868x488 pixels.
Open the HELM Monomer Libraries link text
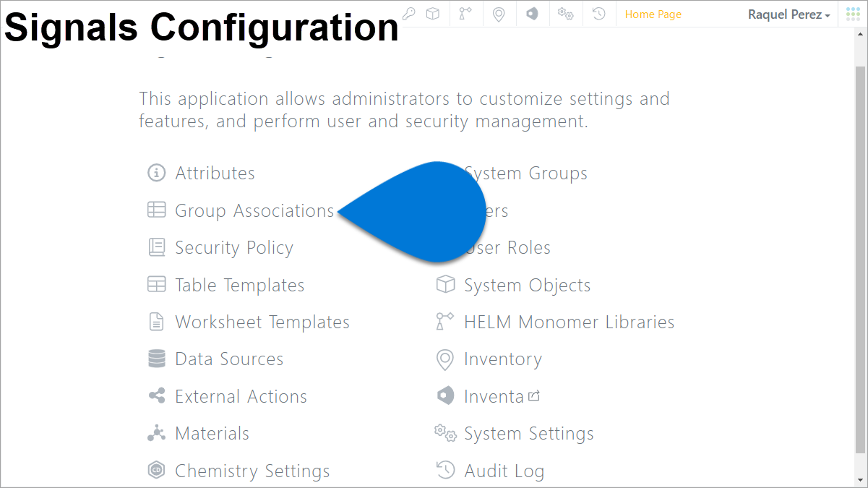coord(569,322)
